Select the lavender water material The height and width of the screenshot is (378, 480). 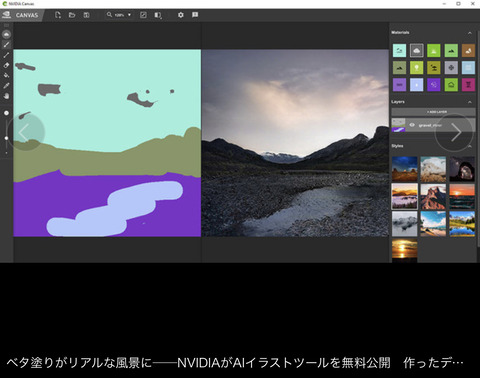(417, 85)
